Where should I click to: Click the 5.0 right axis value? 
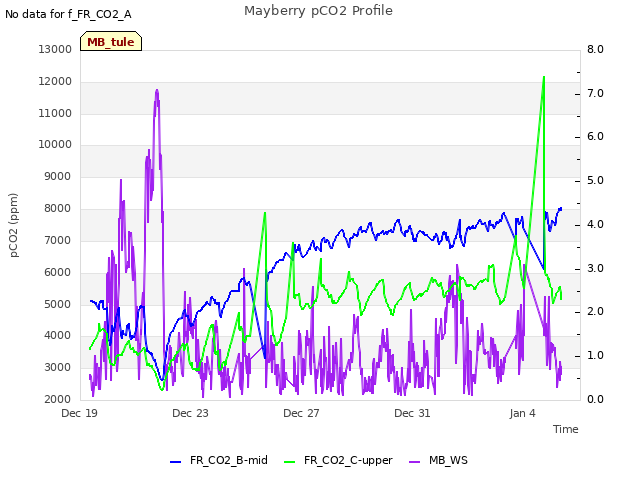click(595, 180)
